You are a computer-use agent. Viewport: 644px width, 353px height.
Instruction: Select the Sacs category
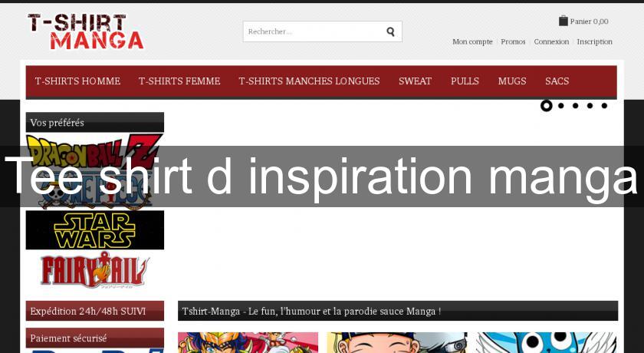(x=557, y=81)
